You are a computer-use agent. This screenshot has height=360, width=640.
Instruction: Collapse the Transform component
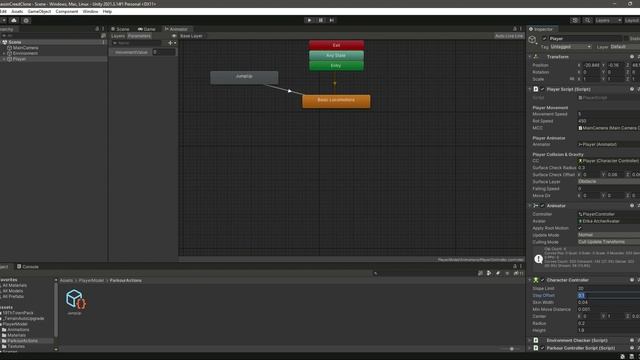tap(530, 57)
